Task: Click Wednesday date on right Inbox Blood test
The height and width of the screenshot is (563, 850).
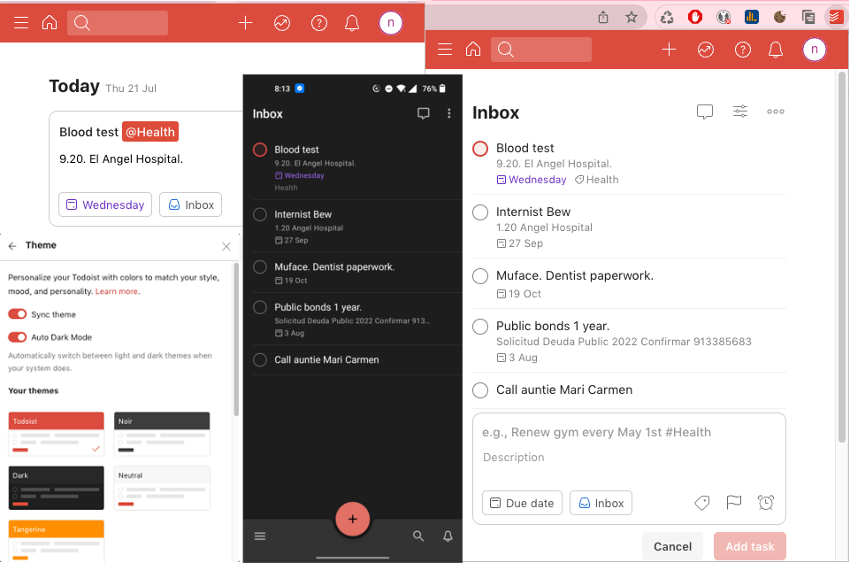Action: click(532, 180)
